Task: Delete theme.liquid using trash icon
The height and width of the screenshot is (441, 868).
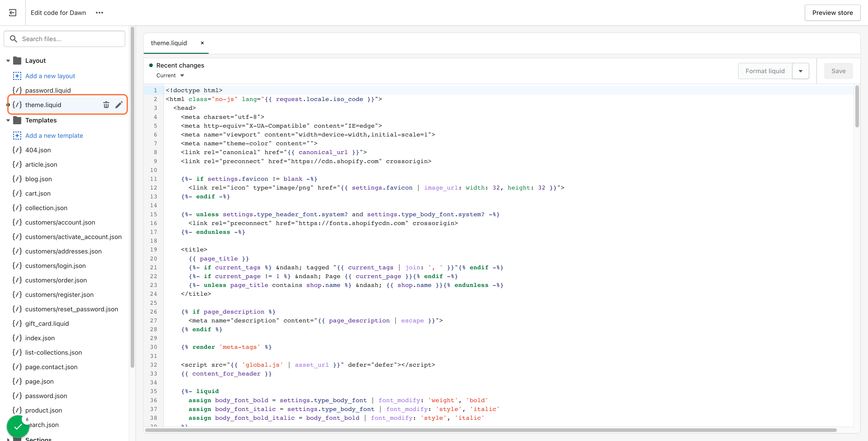Action: [106, 105]
